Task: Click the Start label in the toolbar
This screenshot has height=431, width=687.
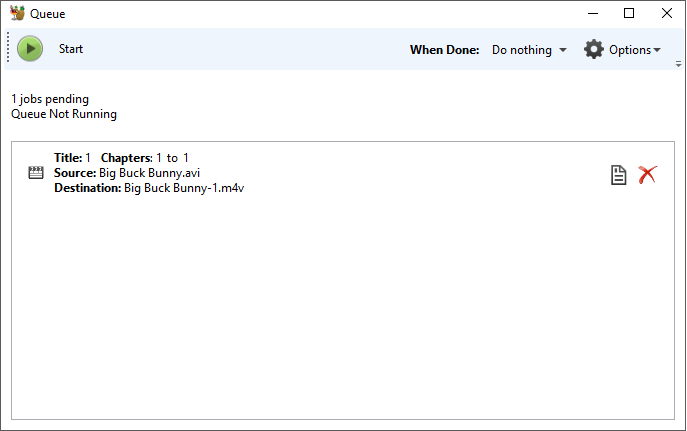Action: click(x=71, y=49)
